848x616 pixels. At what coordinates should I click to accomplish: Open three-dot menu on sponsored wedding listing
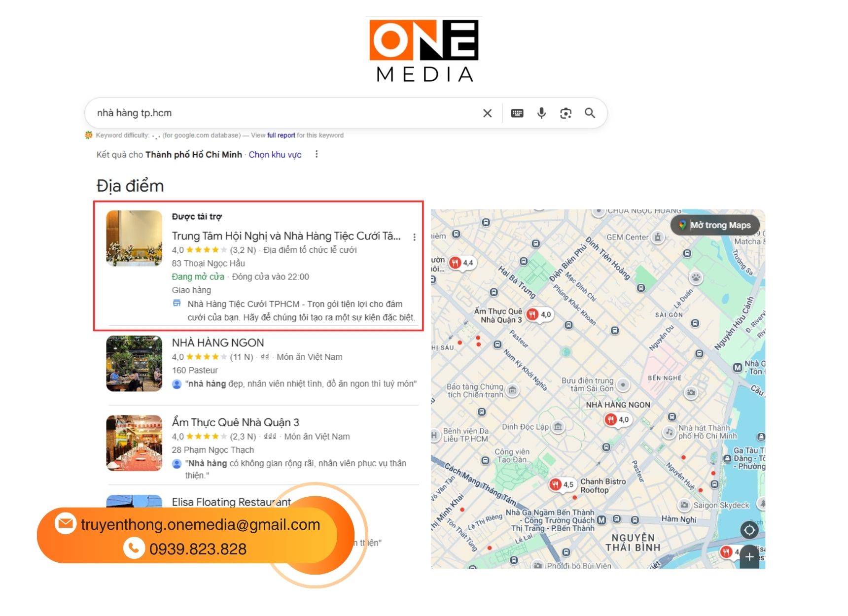(x=414, y=237)
